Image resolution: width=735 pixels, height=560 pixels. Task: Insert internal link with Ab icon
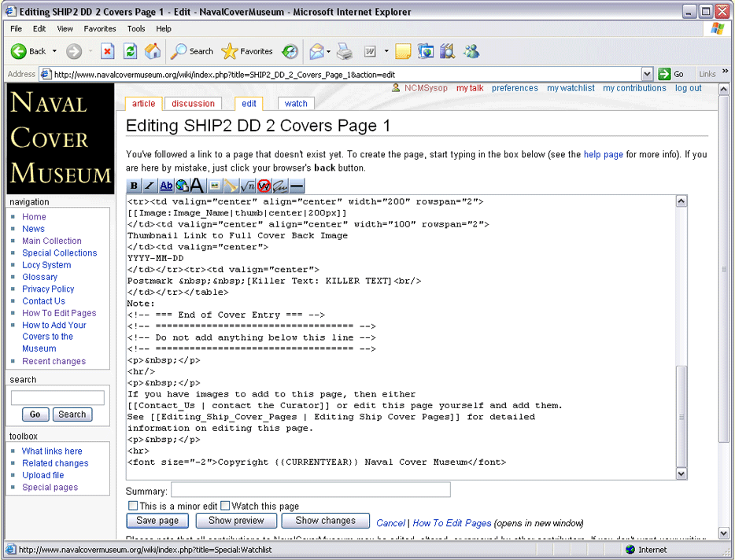pyautogui.click(x=166, y=186)
